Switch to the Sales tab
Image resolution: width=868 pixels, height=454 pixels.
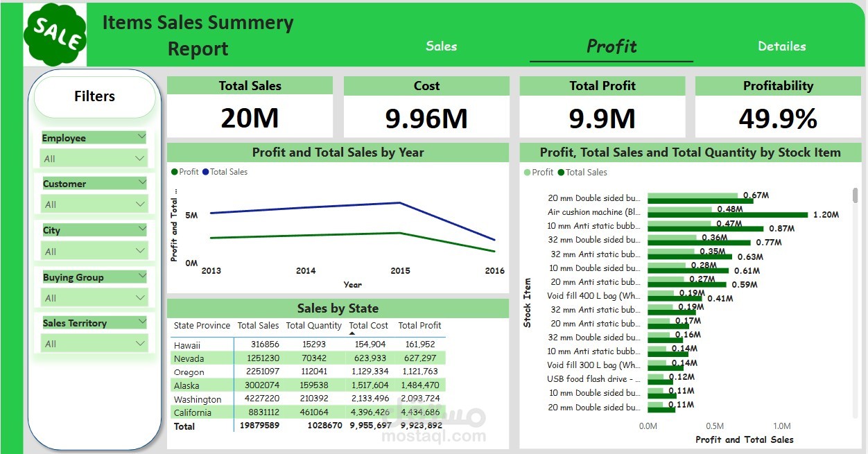pos(441,46)
